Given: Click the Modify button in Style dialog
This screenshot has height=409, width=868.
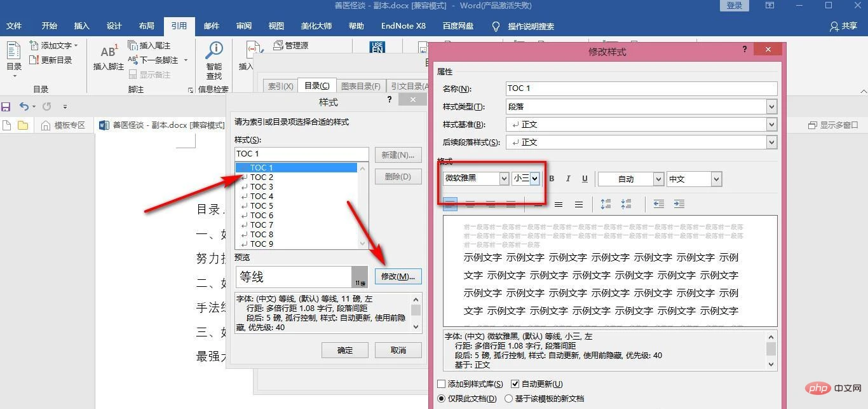Looking at the screenshot, I should 398,277.
